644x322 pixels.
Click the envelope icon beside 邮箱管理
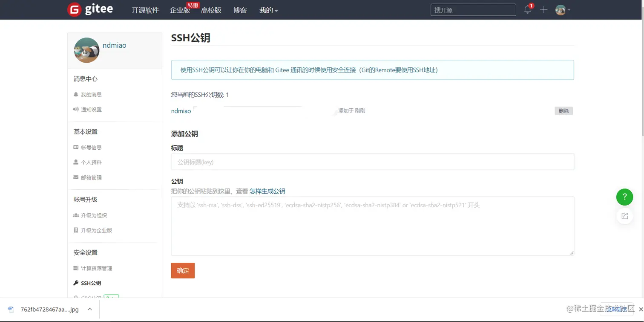tap(76, 177)
